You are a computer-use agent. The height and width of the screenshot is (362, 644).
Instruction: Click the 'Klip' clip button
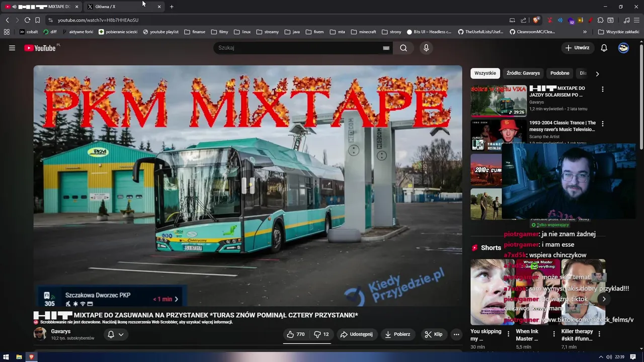(x=433, y=334)
